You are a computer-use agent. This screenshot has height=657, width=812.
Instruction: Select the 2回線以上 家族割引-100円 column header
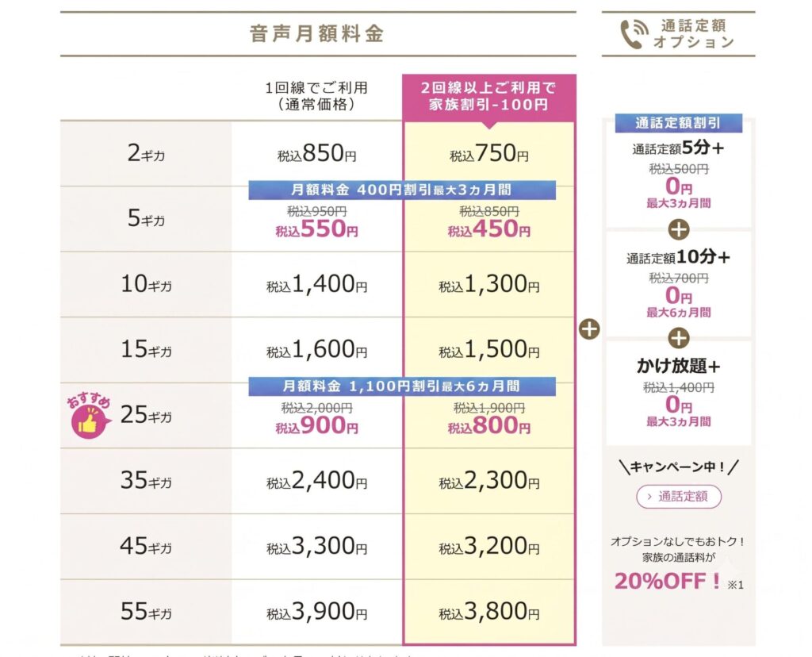[x=488, y=98]
